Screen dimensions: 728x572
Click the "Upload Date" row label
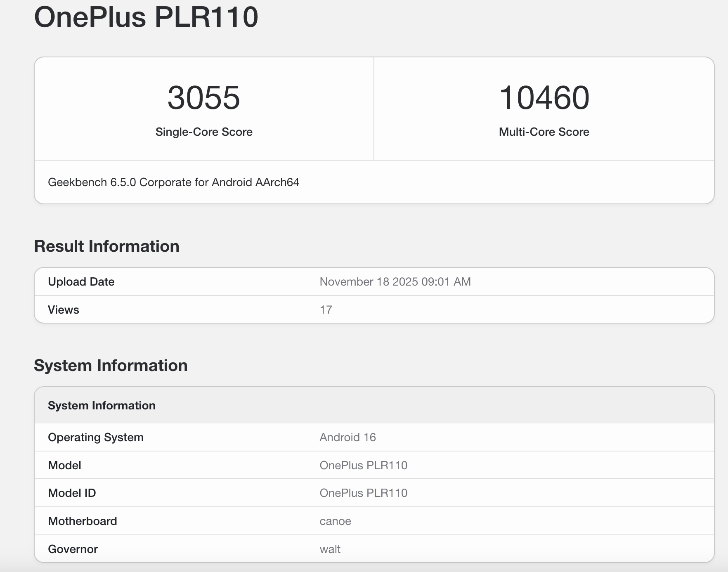coord(81,282)
